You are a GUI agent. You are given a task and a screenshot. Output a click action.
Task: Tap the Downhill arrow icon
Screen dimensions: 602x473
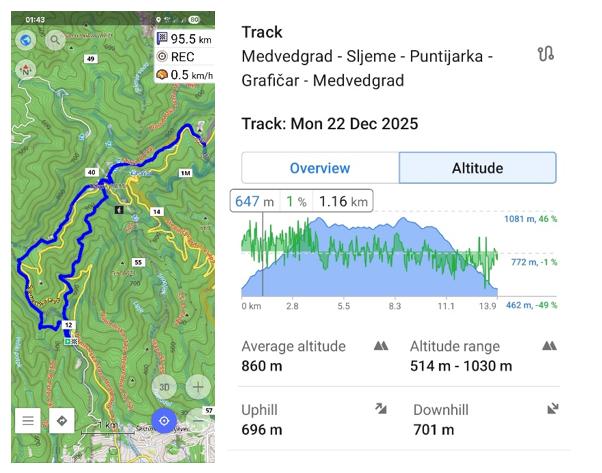pyautogui.click(x=552, y=409)
